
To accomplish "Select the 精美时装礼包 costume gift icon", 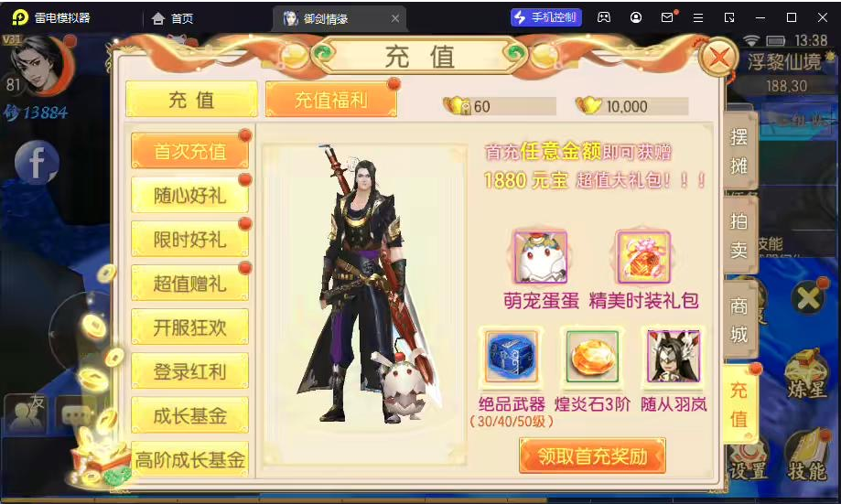I will coord(643,257).
